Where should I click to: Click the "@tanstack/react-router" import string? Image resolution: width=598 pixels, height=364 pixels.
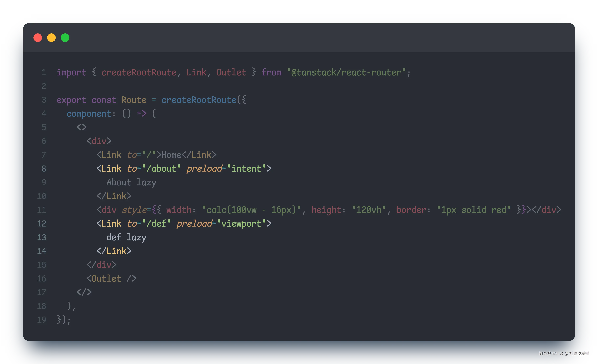[346, 72]
